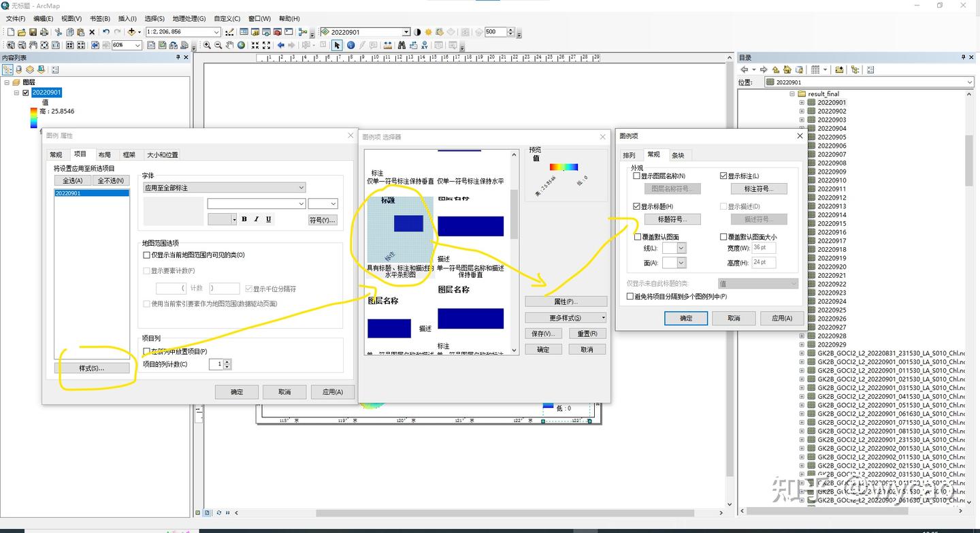Click the Find binoculars icon
Screen dimensions: 980x533
coord(402,46)
